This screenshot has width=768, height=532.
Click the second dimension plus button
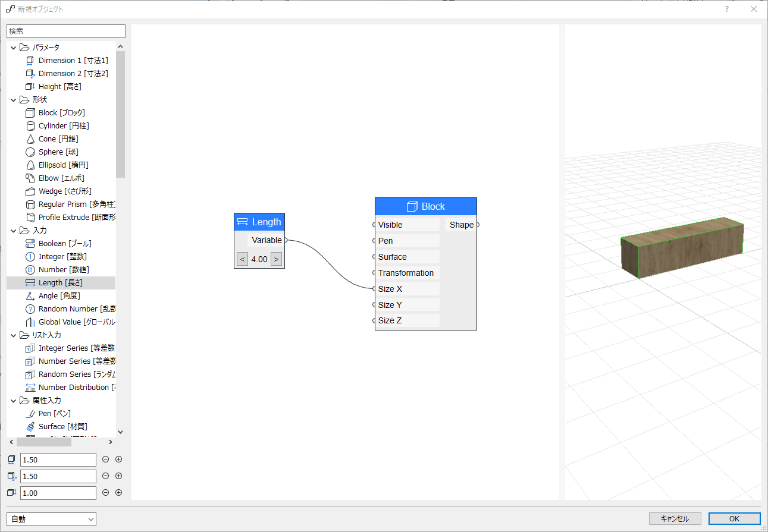point(118,476)
